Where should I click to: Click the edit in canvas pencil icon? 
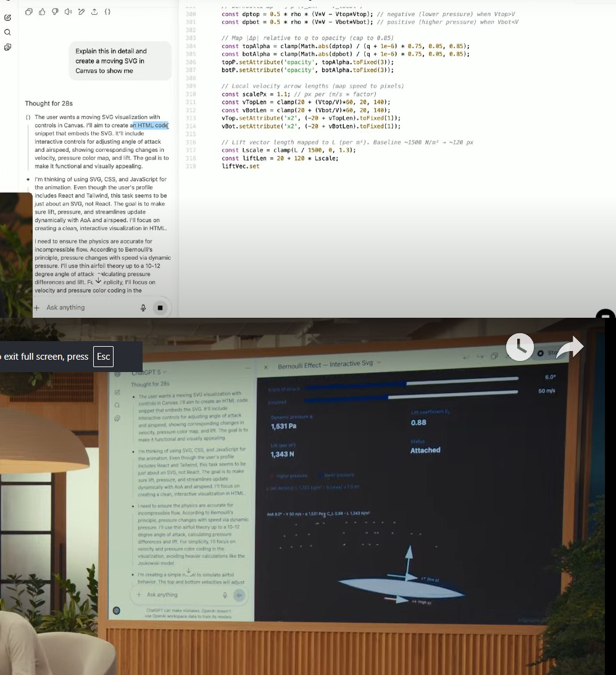pos(81,12)
